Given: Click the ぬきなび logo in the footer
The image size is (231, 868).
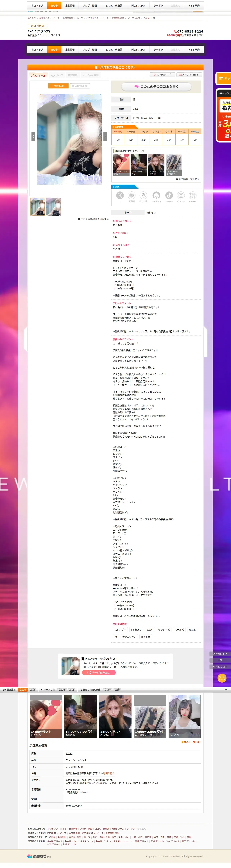Looking at the screenshot, I should 39,856.
